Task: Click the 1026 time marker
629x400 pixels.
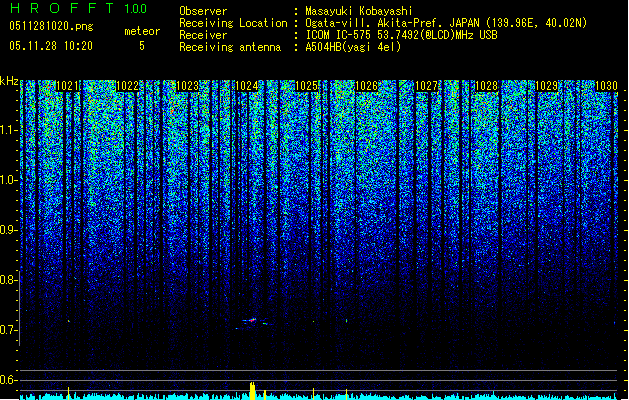Action: click(367, 86)
